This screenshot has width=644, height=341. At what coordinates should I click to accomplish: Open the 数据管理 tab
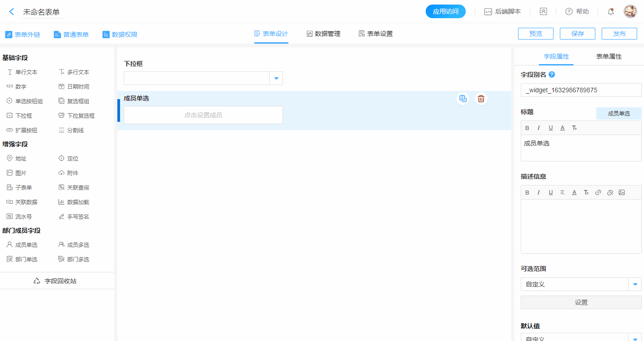(x=323, y=34)
